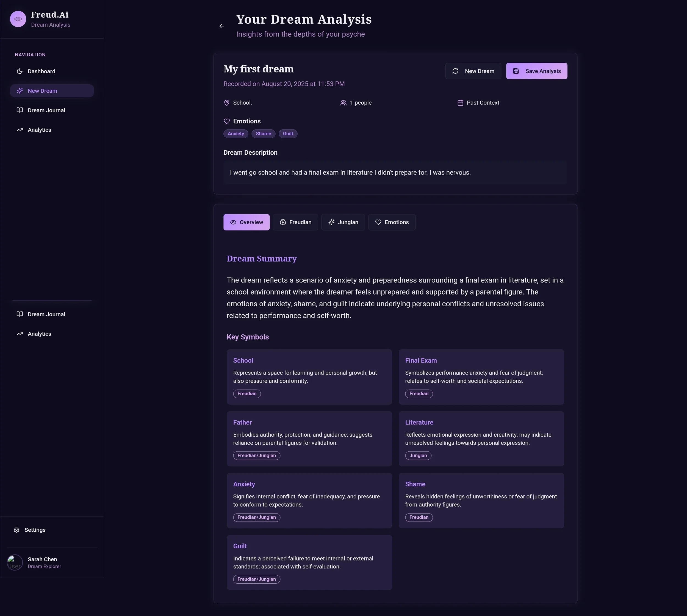Click the lower Analytics trend arrow icon
Viewport: 687px width, 616px height.
click(20, 334)
